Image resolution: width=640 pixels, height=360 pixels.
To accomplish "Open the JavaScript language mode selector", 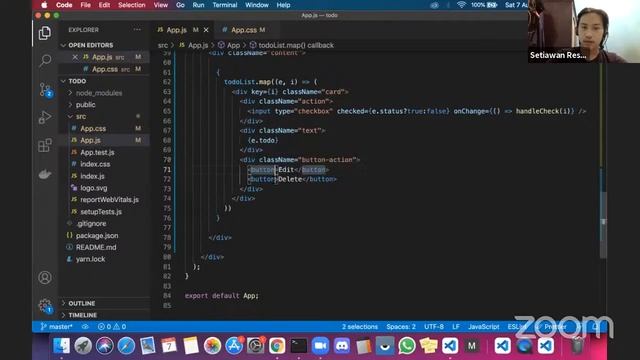I will (483, 327).
